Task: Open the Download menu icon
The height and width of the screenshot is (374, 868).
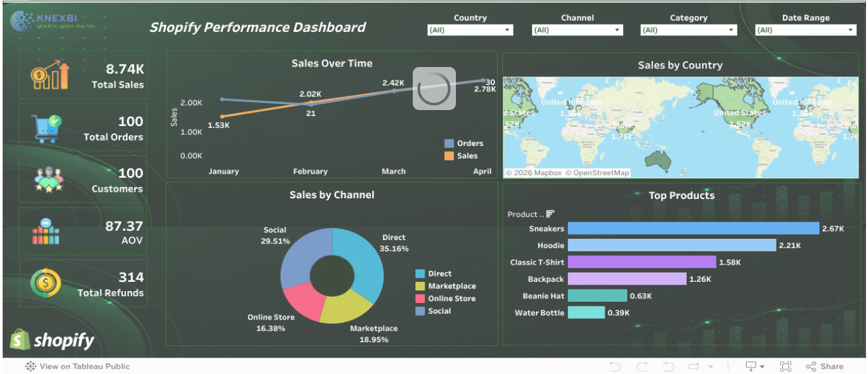Action: tap(755, 366)
